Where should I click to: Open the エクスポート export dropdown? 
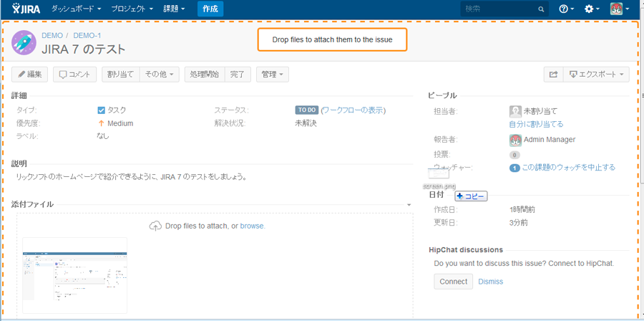coord(596,75)
